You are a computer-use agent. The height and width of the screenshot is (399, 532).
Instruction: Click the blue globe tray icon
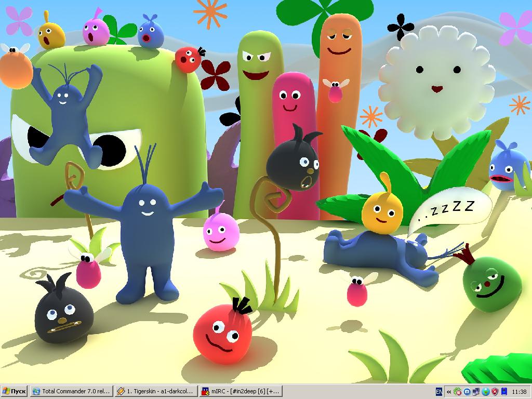click(x=486, y=392)
